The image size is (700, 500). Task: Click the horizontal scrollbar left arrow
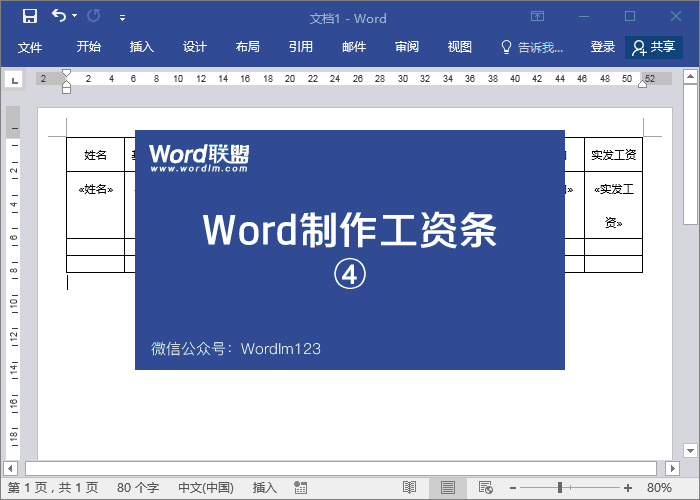(10, 468)
